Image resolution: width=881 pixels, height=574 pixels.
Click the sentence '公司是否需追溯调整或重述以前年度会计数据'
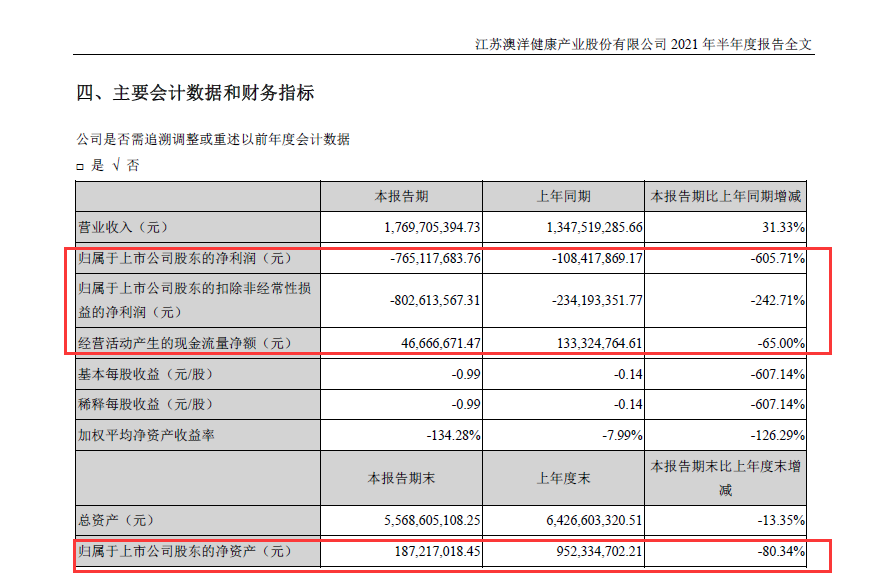click(x=214, y=139)
